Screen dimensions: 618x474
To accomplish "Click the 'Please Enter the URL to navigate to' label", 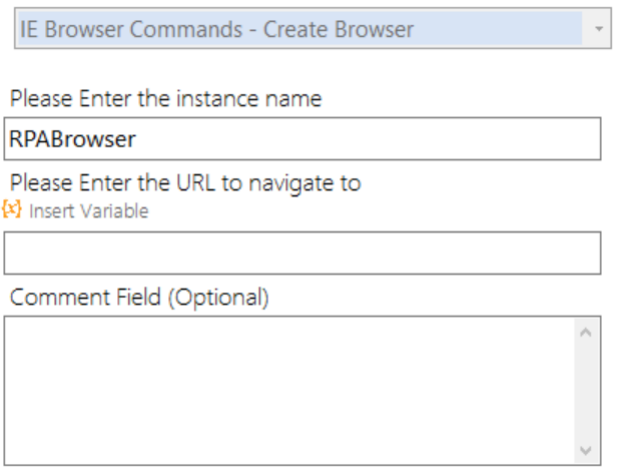I will 185,183.
